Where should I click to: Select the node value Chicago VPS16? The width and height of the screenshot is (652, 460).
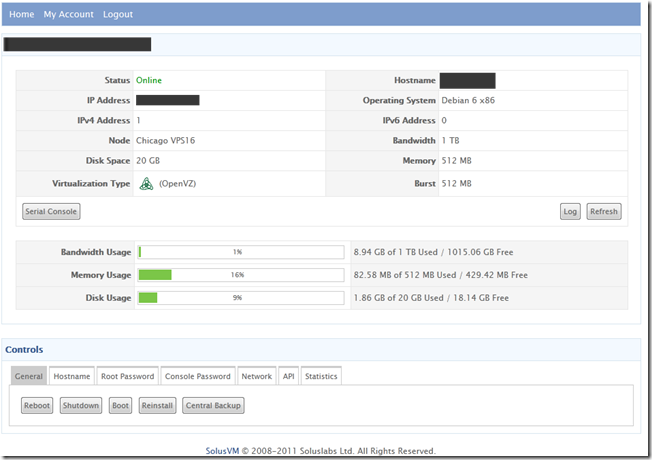(x=165, y=141)
